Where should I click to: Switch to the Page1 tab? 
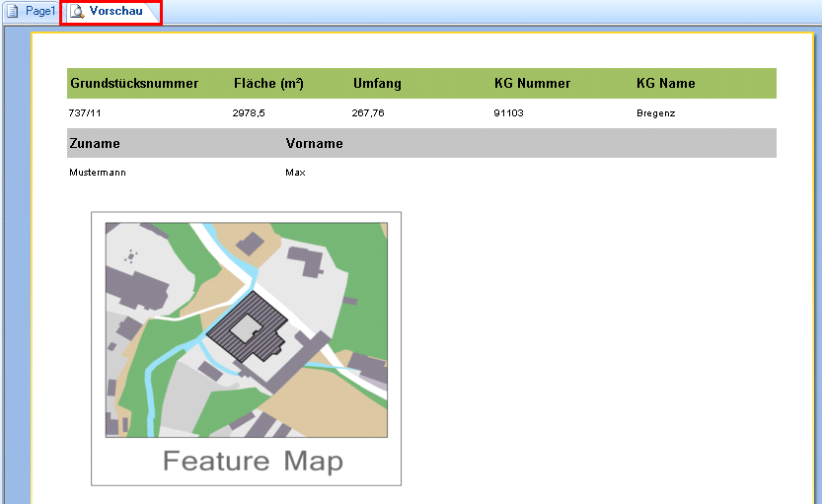(x=39, y=11)
